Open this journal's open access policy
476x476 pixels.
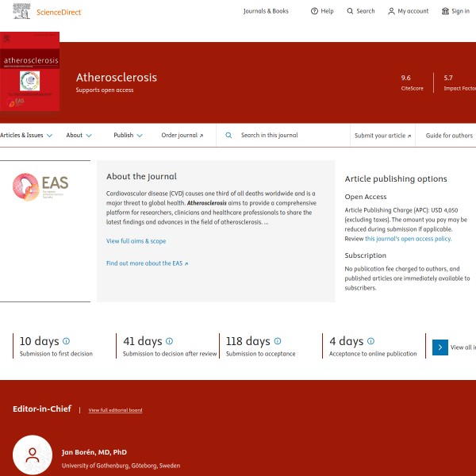[408, 238]
